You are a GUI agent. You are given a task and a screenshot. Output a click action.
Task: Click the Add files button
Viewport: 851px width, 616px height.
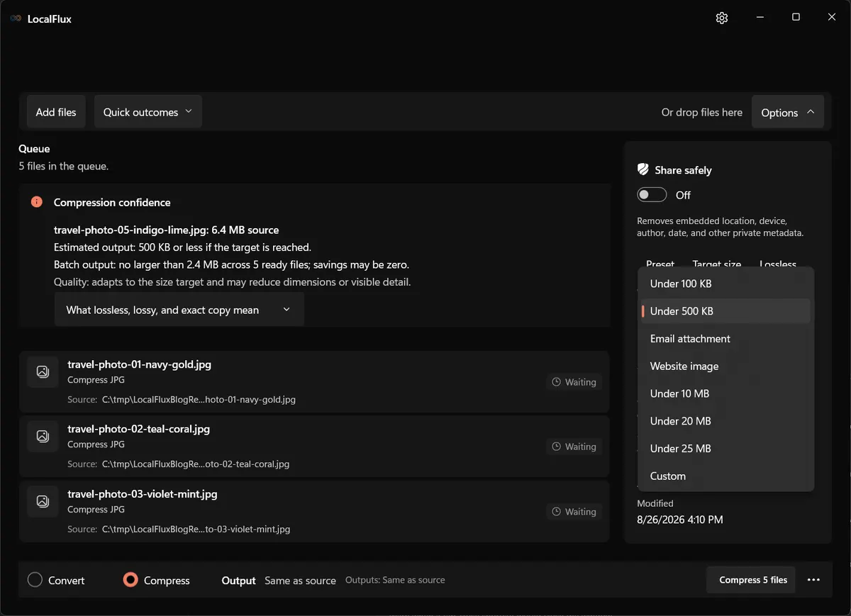(x=56, y=112)
